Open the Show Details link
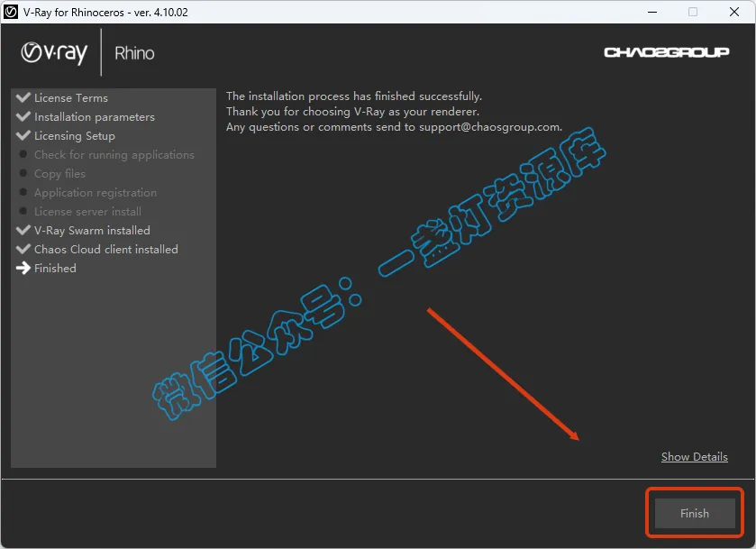756x549 pixels. (695, 457)
